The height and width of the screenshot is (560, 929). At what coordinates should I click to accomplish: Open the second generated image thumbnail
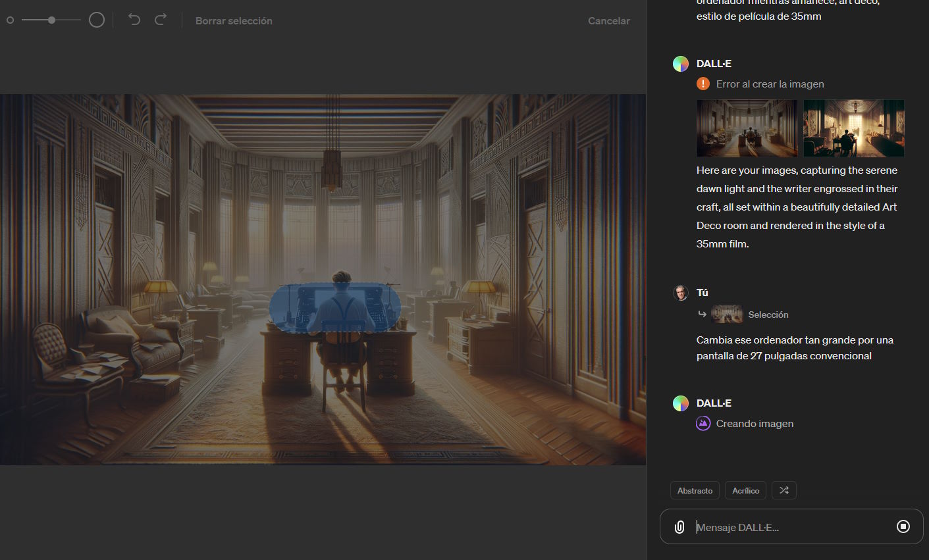[x=853, y=128]
